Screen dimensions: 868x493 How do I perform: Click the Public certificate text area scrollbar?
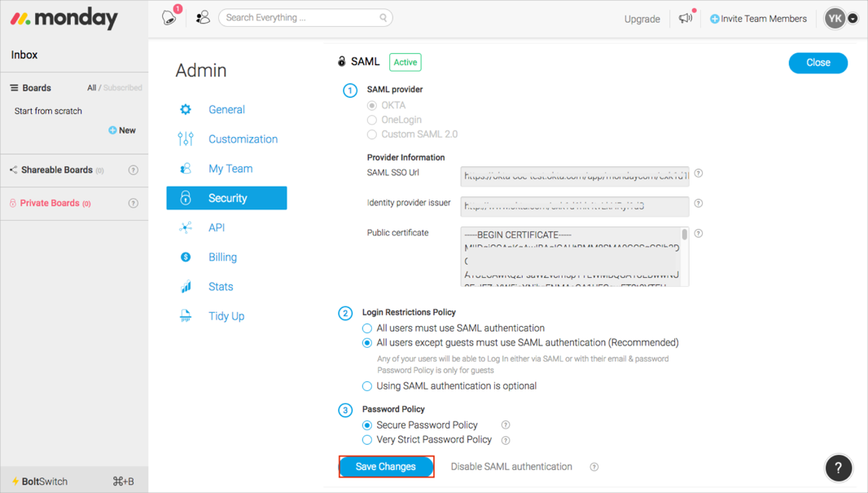tap(684, 236)
